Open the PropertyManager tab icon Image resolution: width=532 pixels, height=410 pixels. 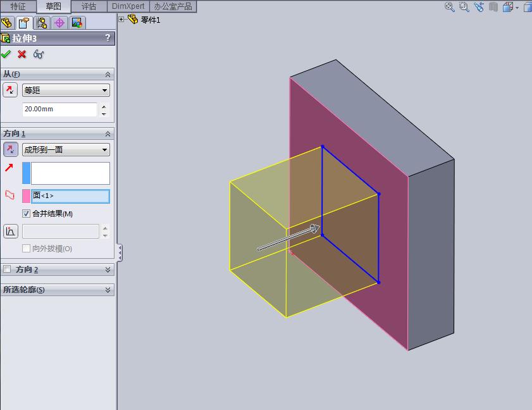(x=24, y=23)
